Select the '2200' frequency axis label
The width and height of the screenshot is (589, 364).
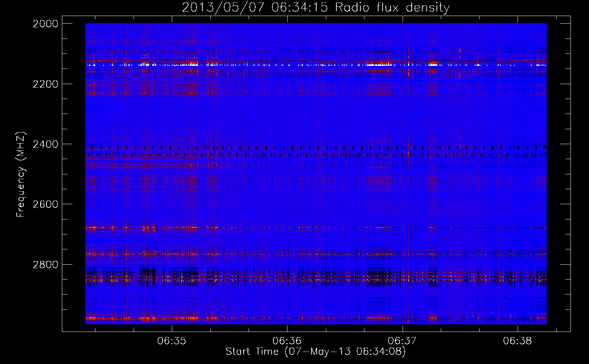coord(46,84)
